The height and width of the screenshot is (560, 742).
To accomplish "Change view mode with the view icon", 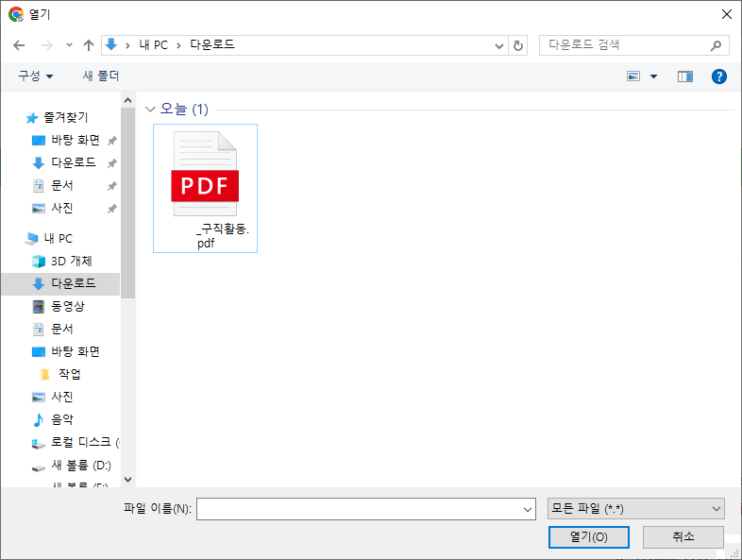I will [x=633, y=76].
